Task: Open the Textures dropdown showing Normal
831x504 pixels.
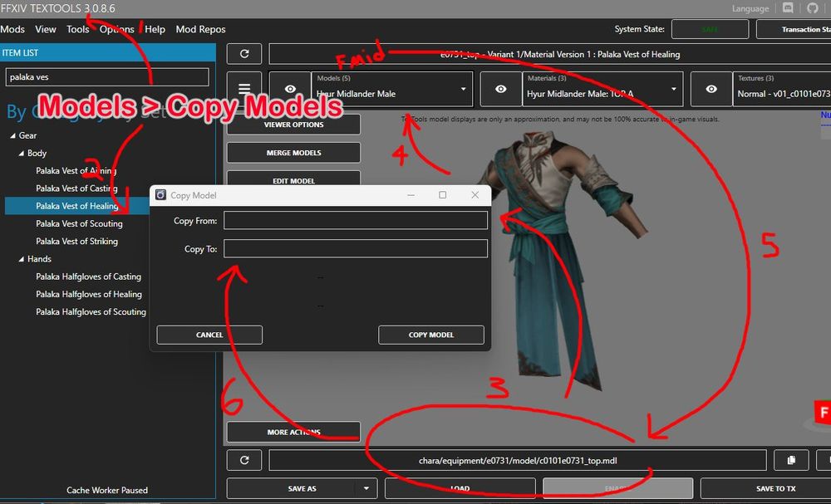Action: 782,89
